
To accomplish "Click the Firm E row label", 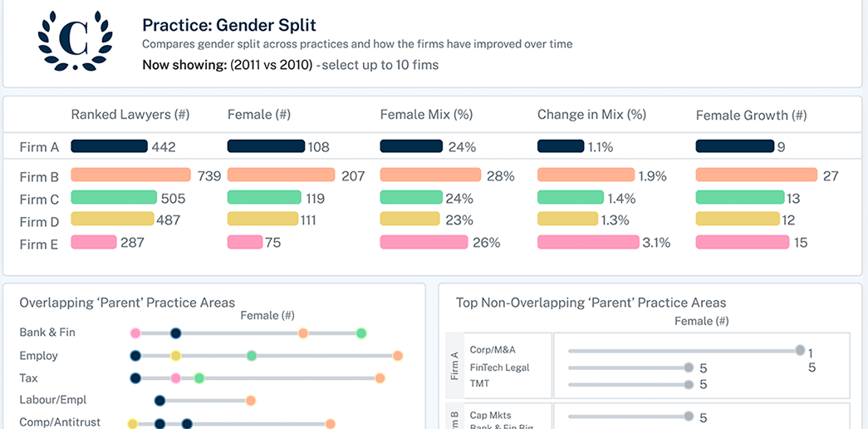I will pos(40,243).
